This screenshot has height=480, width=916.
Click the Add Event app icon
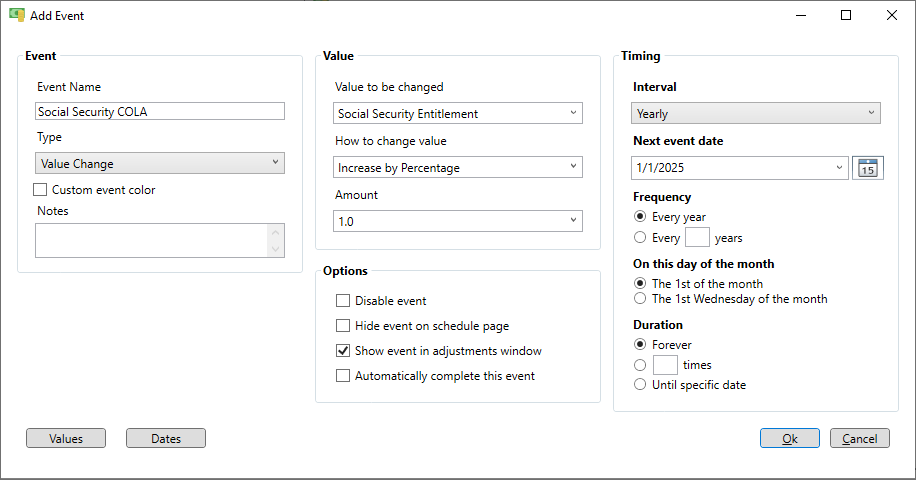17,15
